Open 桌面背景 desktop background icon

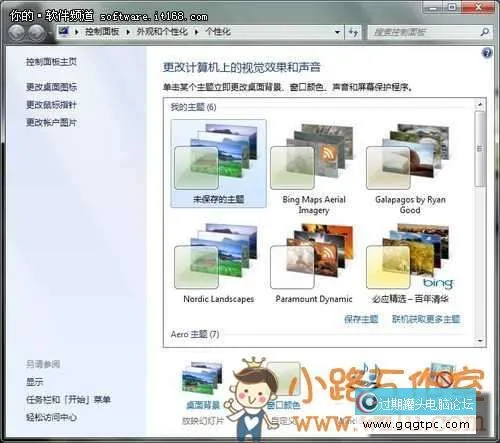(x=202, y=378)
